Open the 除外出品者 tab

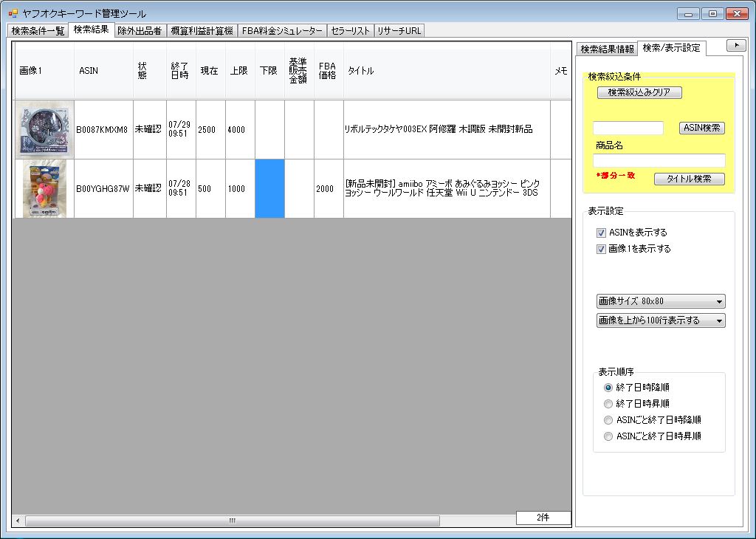[140, 31]
